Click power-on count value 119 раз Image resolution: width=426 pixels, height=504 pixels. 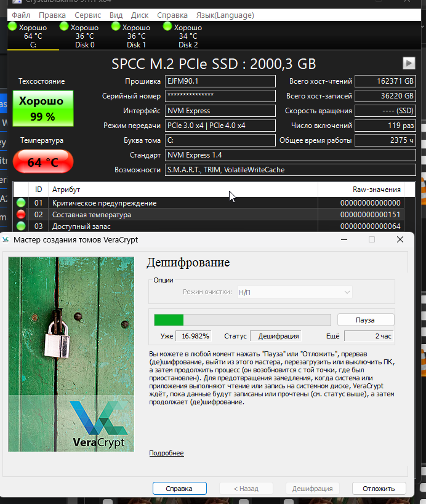385,126
